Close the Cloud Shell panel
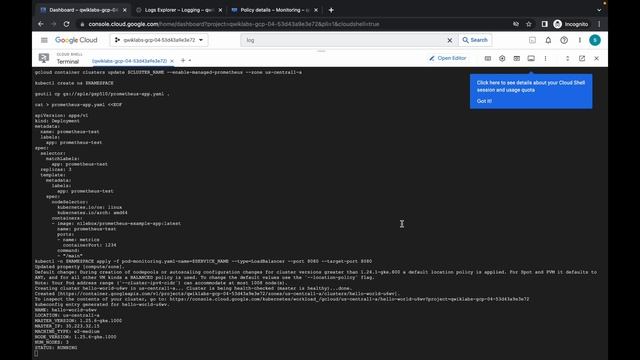The width and height of the screenshot is (640, 360). tap(596, 58)
